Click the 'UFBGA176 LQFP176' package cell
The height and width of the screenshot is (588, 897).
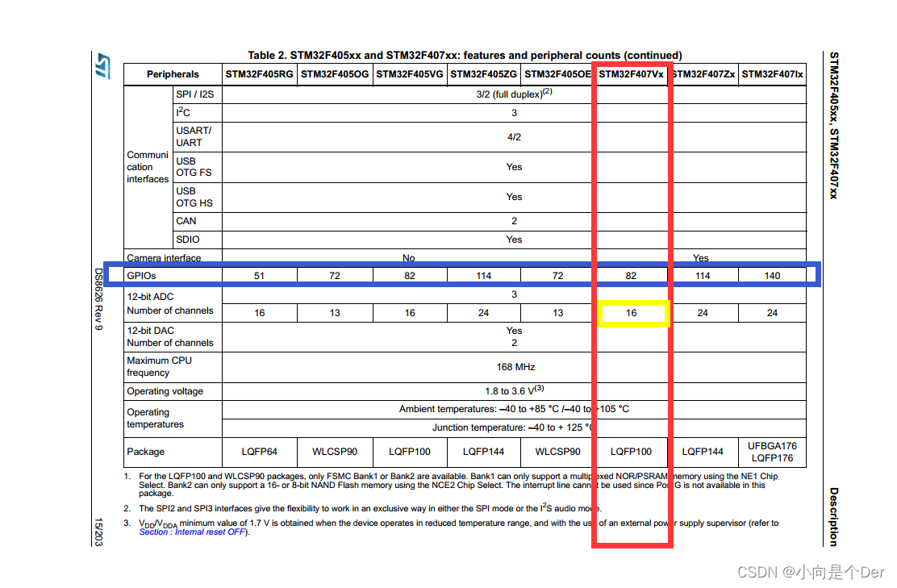pyautogui.click(x=772, y=452)
